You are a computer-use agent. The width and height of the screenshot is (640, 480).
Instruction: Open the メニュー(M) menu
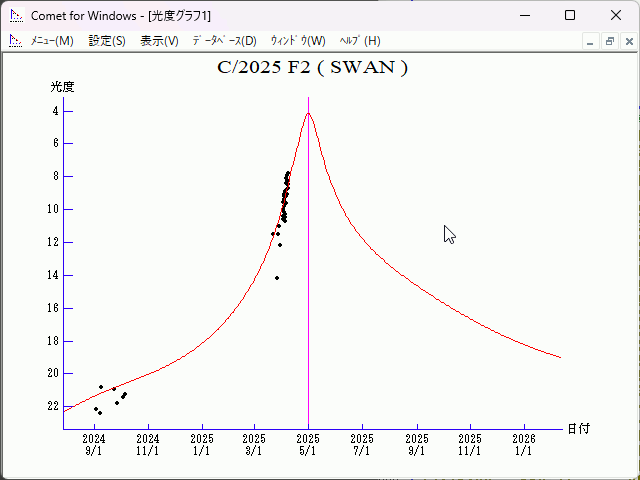click(51, 41)
